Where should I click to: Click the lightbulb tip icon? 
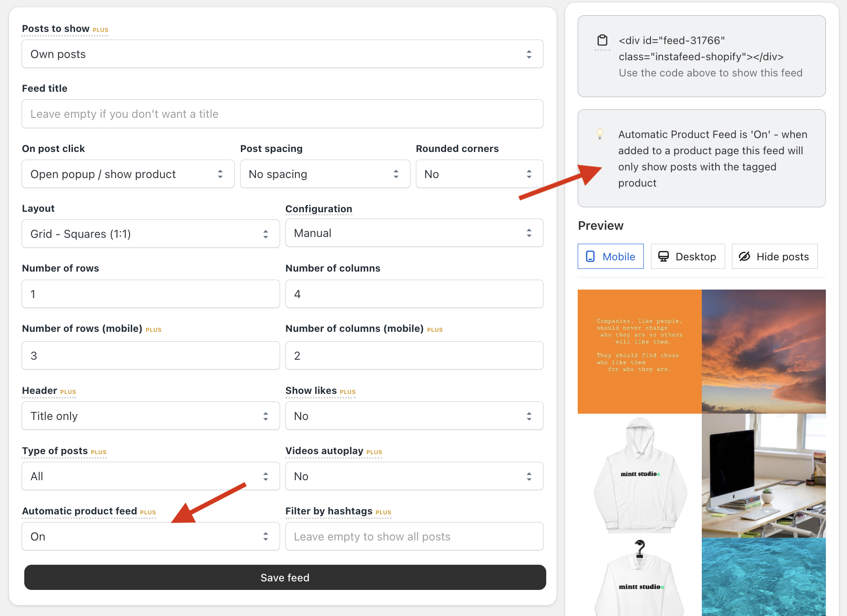pyautogui.click(x=601, y=134)
